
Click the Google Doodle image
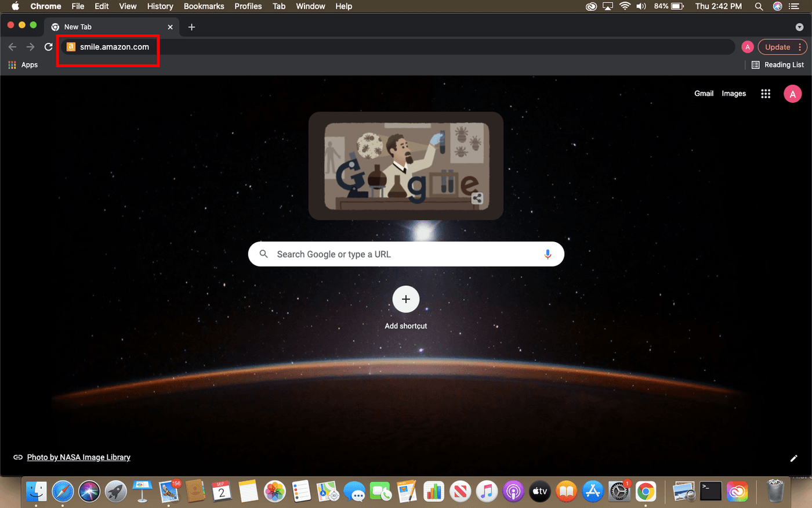(x=406, y=166)
